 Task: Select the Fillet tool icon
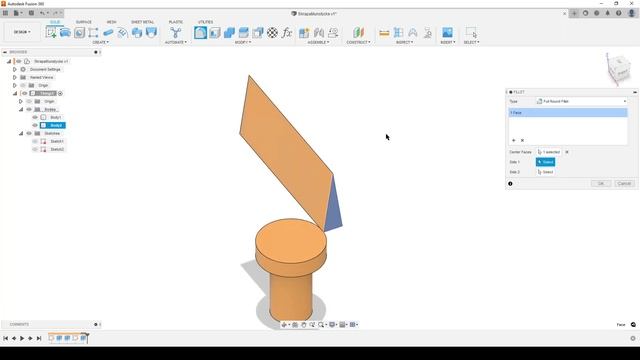pos(200,32)
